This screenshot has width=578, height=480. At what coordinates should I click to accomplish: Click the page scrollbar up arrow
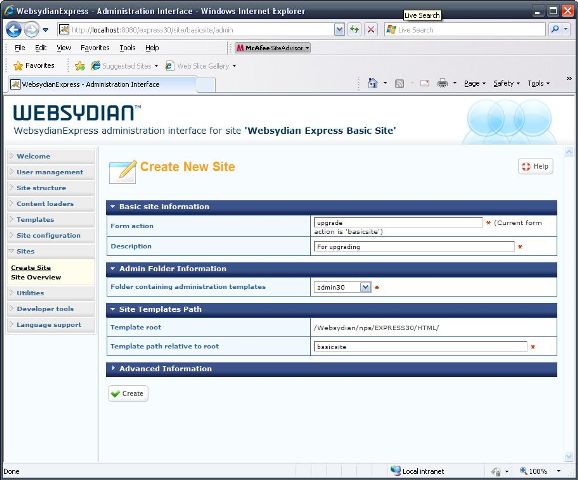tap(569, 151)
